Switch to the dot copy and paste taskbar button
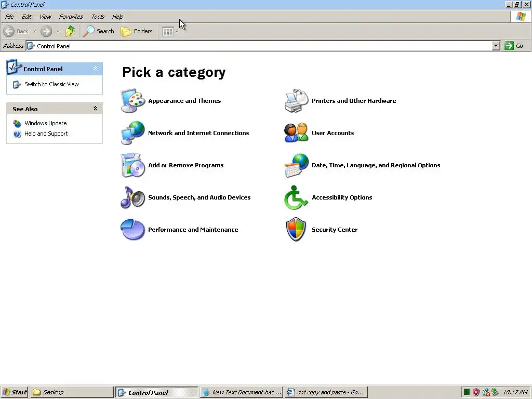 (326, 392)
